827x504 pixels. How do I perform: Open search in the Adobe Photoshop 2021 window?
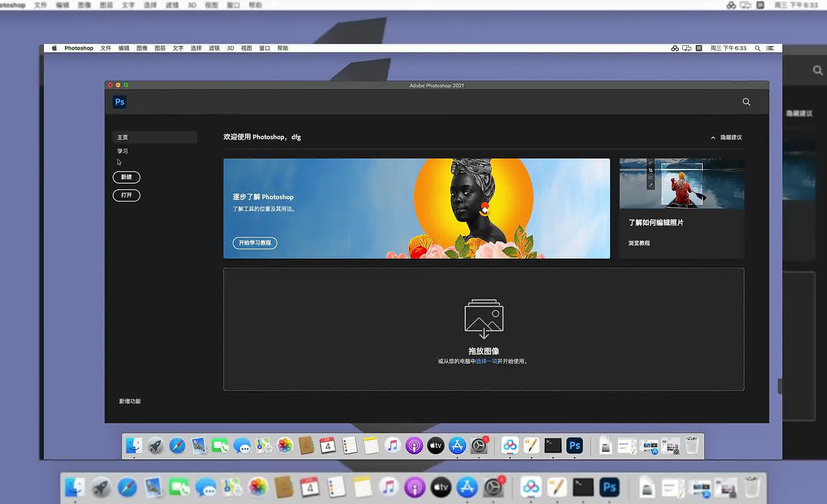click(746, 102)
